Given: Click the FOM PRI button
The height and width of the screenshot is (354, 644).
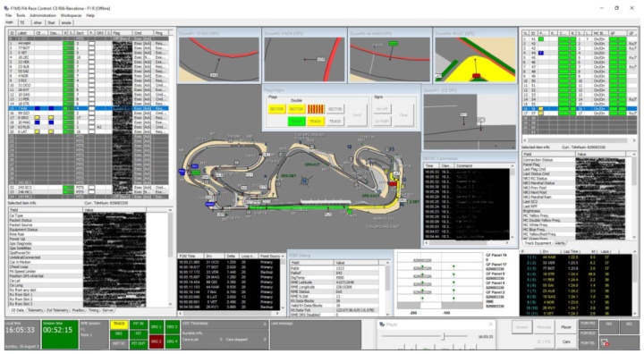Looking at the screenshot, I should pos(588,324).
